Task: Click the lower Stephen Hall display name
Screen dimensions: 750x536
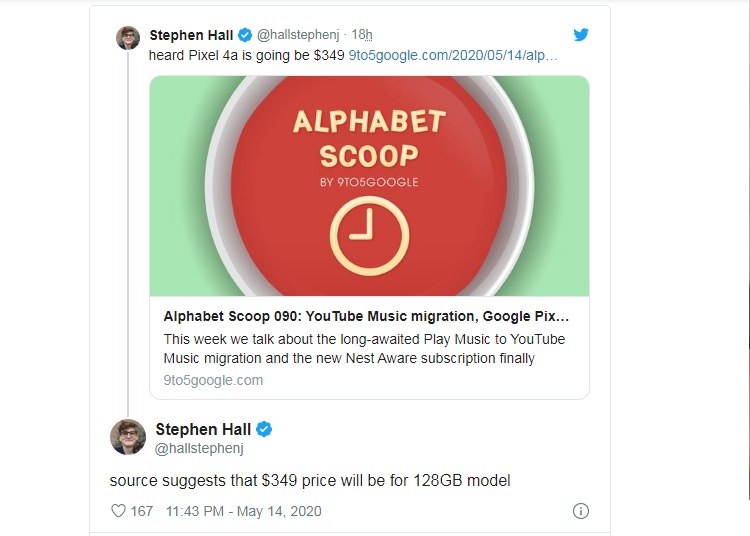Action: [203, 429]
